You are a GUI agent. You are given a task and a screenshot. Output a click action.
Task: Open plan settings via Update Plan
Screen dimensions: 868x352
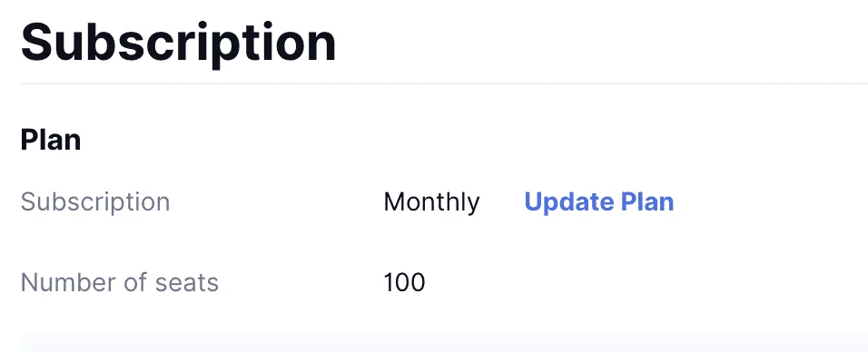tap(599, 202)
